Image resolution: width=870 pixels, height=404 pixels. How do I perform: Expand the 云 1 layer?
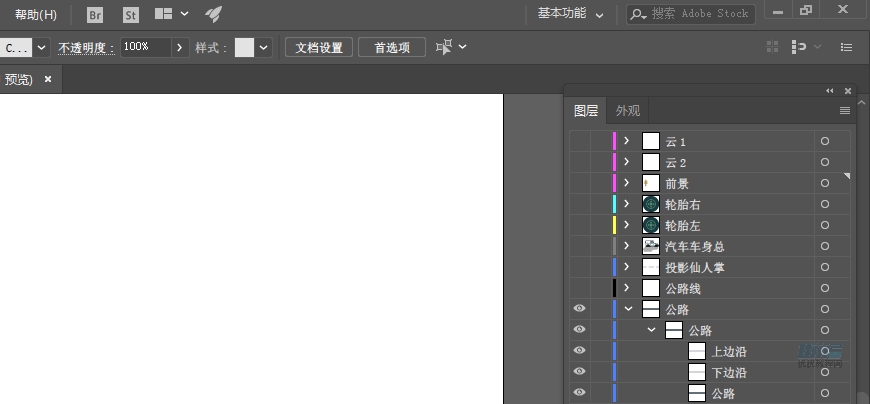click(x=627, y=141)
